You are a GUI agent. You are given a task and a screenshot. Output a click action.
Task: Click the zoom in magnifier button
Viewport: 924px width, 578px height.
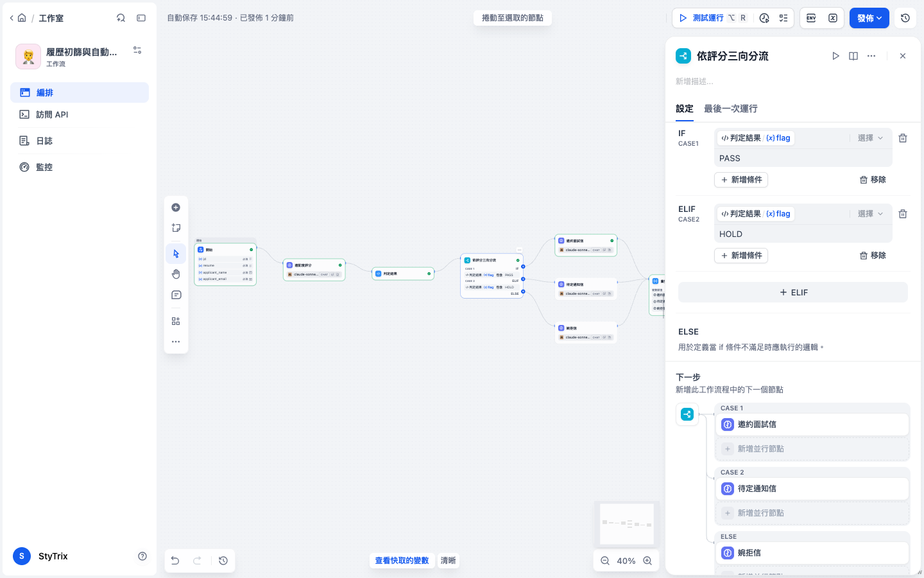pyautogui.click(x=647, y=561)
